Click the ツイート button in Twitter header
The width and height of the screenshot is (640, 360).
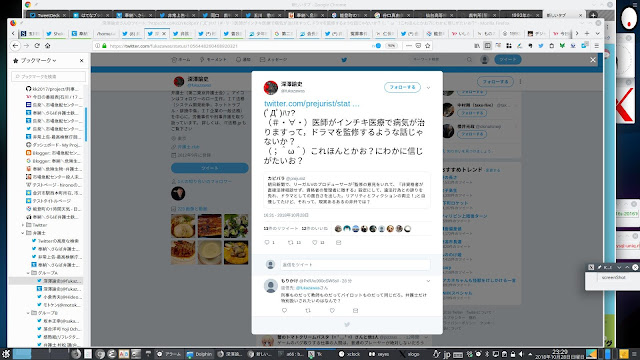[x=508, y=60]
